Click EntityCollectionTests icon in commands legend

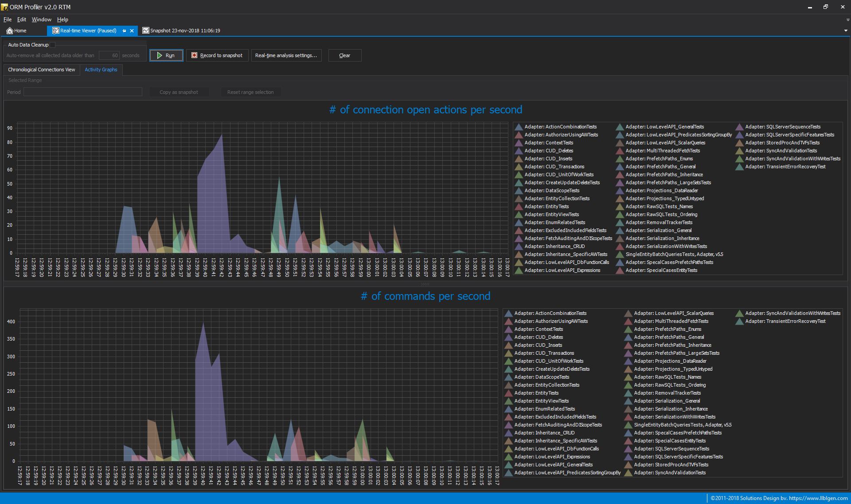[x=508, y=385]
